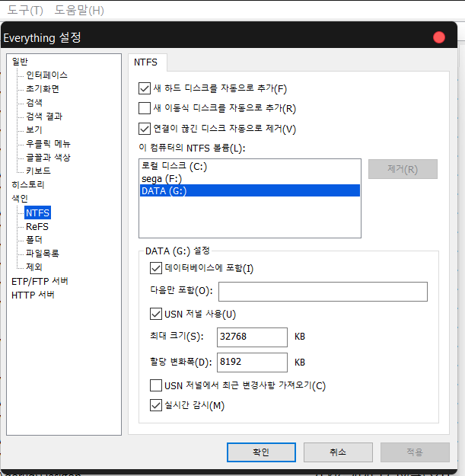Enable USN 저널에서 최근 변경사항 가져오기 checkbox
This screenshot has width=465, height=476.
coord(155,385)
